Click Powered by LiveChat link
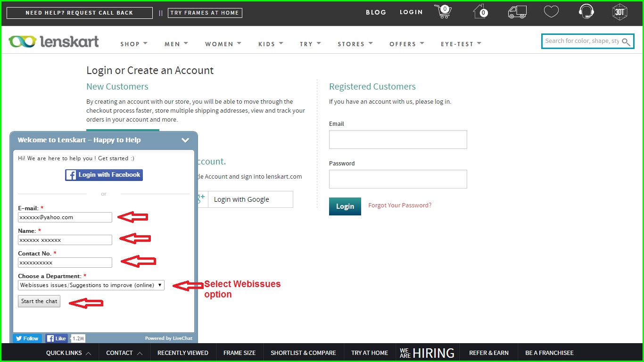Image resolution: width=644 pixels, height=362 pixels. [169, 338]
